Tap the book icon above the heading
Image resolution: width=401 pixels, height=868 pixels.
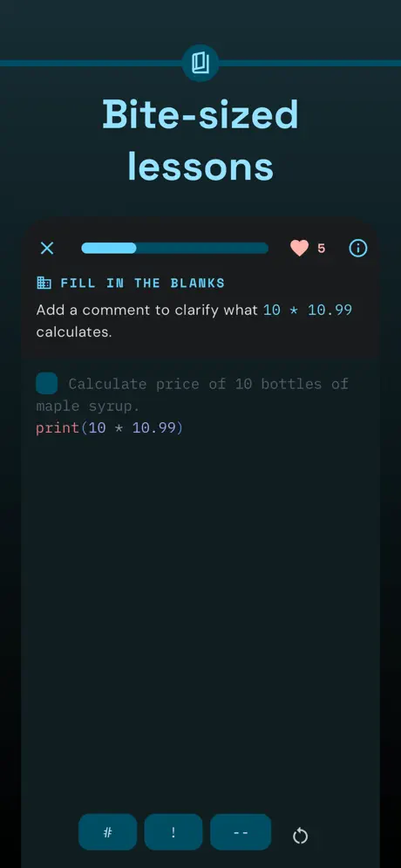[200, 63]
